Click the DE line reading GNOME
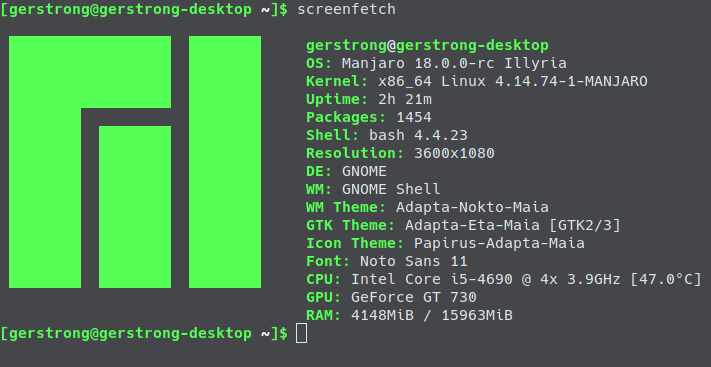 (346, 171)
